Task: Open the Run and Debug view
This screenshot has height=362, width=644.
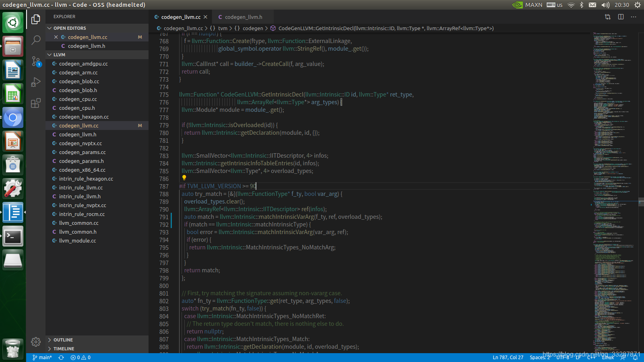Action: tap(36, 82)
